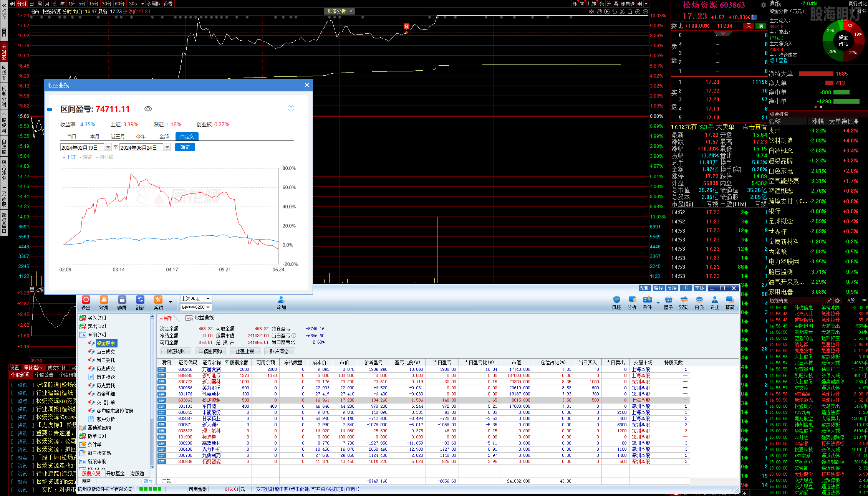Click the zoom-in plus icon in chart toolbar
This screenshot has width=868, height=496.
(x=638, y=12)
